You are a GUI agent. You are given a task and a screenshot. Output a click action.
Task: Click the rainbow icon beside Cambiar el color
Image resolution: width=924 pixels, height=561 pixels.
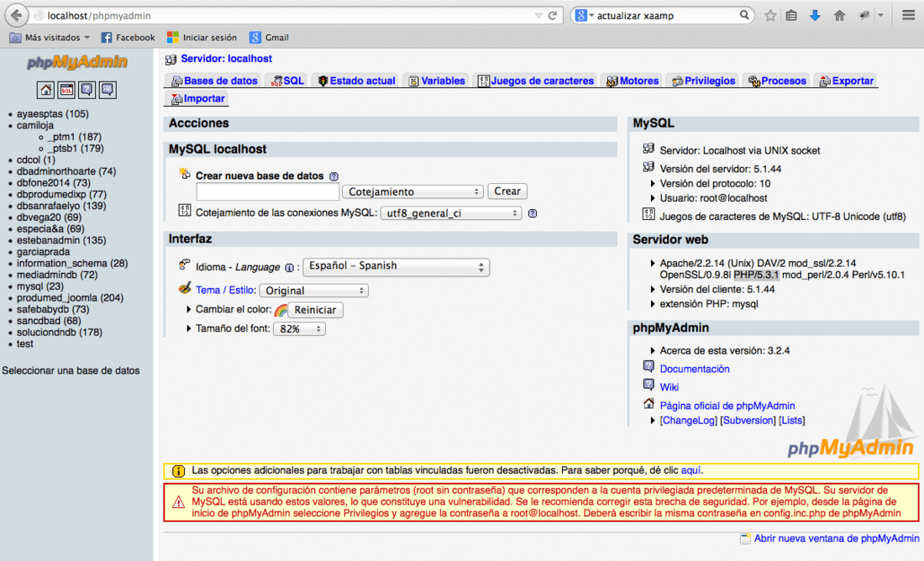pos(281,310)
